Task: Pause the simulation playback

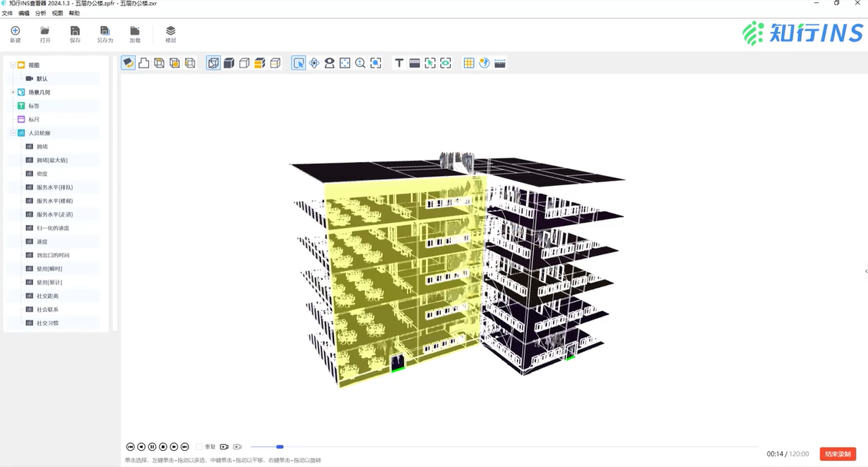Action: tap(152, 446)
